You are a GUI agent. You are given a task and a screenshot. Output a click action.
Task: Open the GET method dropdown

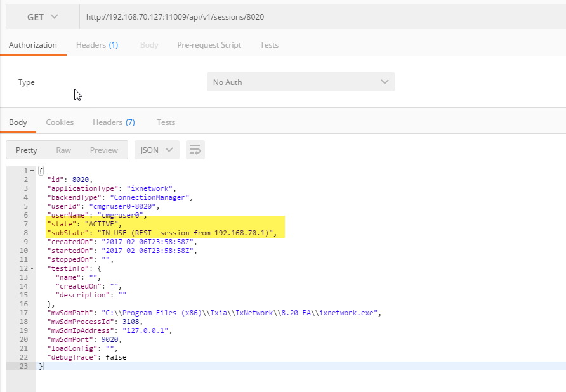(x=43, y=16)
